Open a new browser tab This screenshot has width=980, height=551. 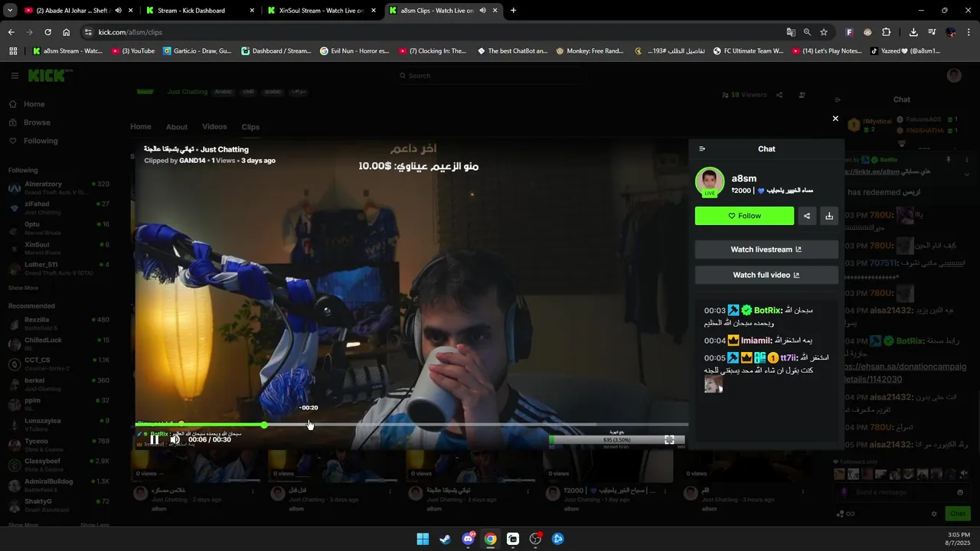click(x=513, y=11)
